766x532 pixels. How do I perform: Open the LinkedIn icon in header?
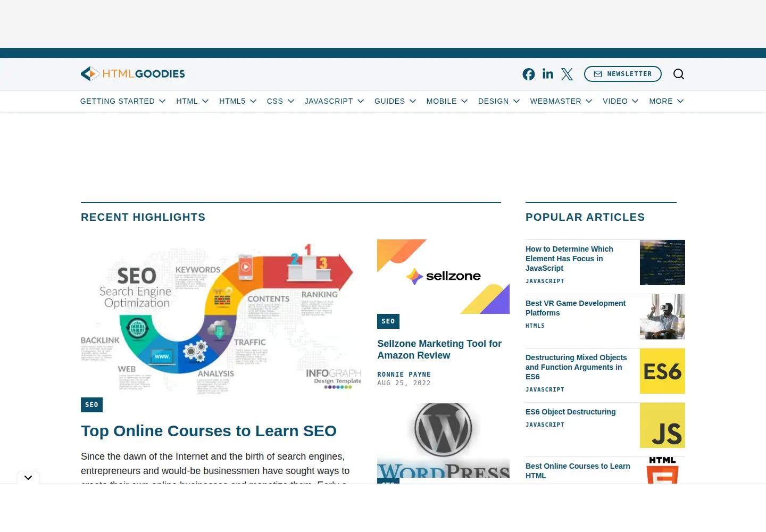(548, 74)
